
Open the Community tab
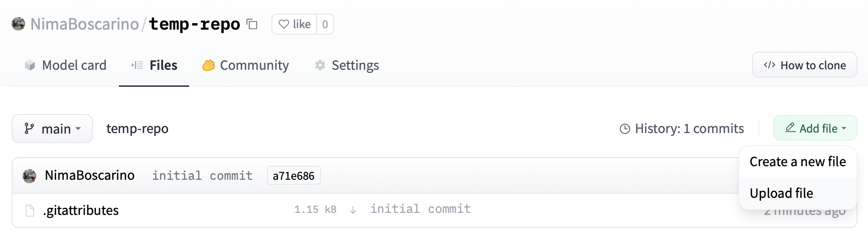pyautogui.click(x=246, y=65)
